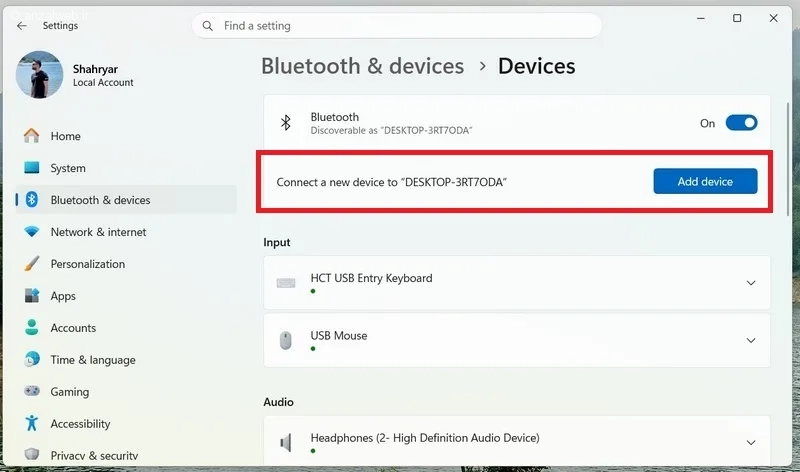800x472 pixels.
Task: Click the Accessibility figure icon
Action: pos(32,423)
